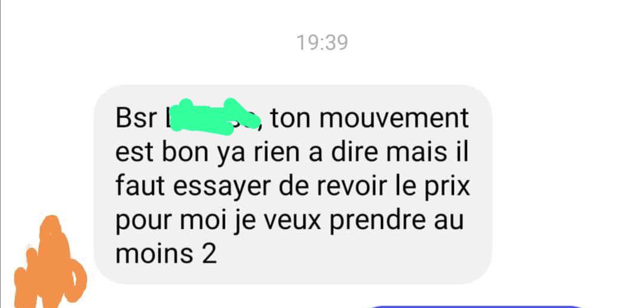Click the word "faut" in the message
644x308 pixels.
click(x=141, y=186)
